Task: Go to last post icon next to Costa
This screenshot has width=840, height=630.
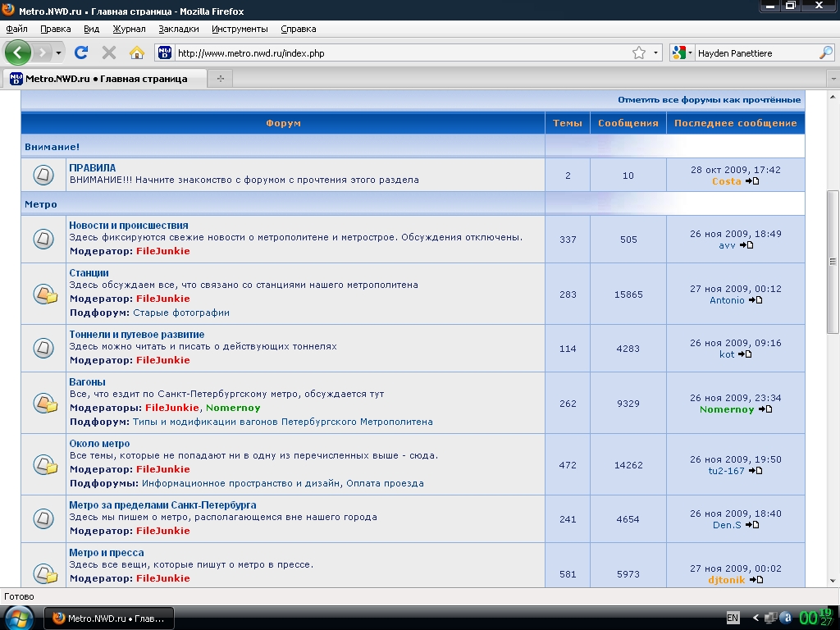Action: pyautogui.click(x=752, y=181)
